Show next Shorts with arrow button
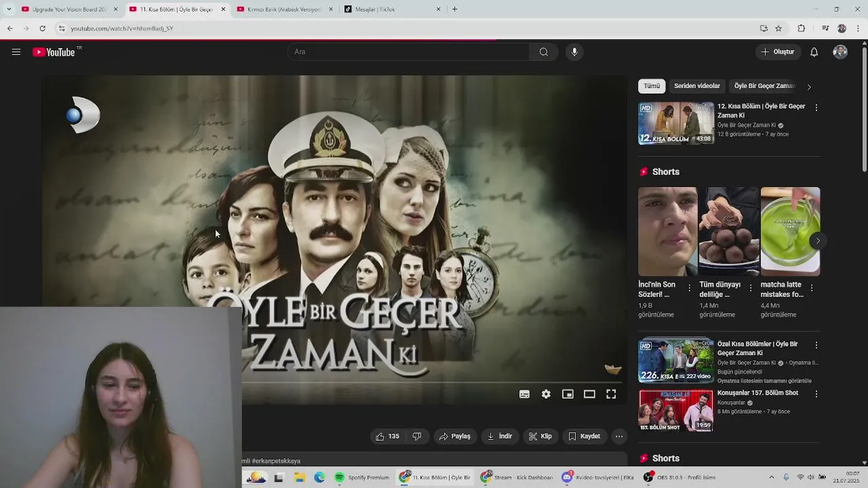Screen dimensions: 868x488 (x=818, y=241)
